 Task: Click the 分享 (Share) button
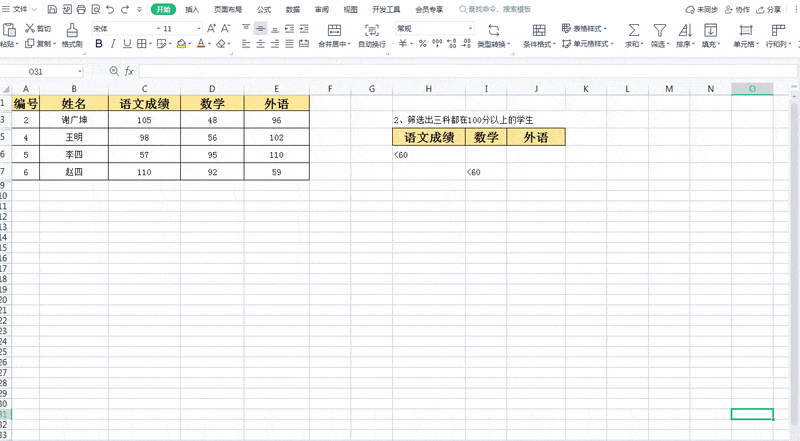point(770,9)
